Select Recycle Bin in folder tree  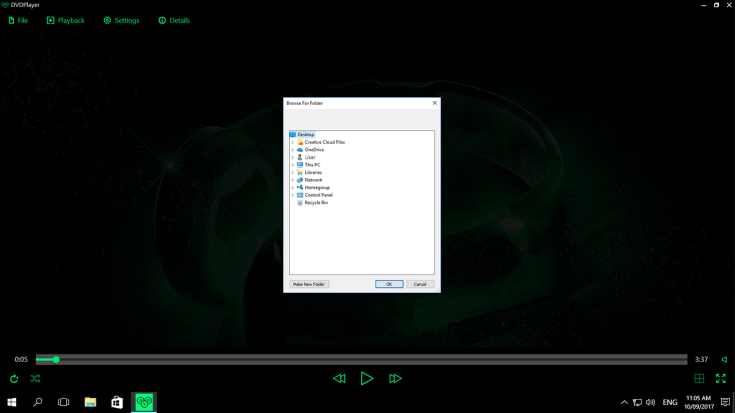tap(315, 203)
